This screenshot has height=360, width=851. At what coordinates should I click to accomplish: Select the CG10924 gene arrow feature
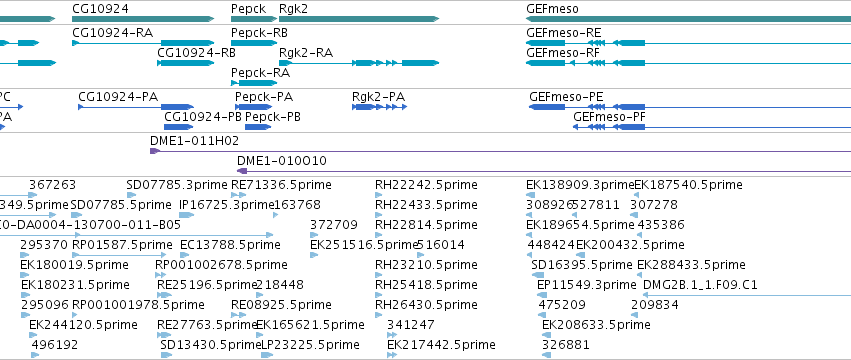tap(143, 19)
